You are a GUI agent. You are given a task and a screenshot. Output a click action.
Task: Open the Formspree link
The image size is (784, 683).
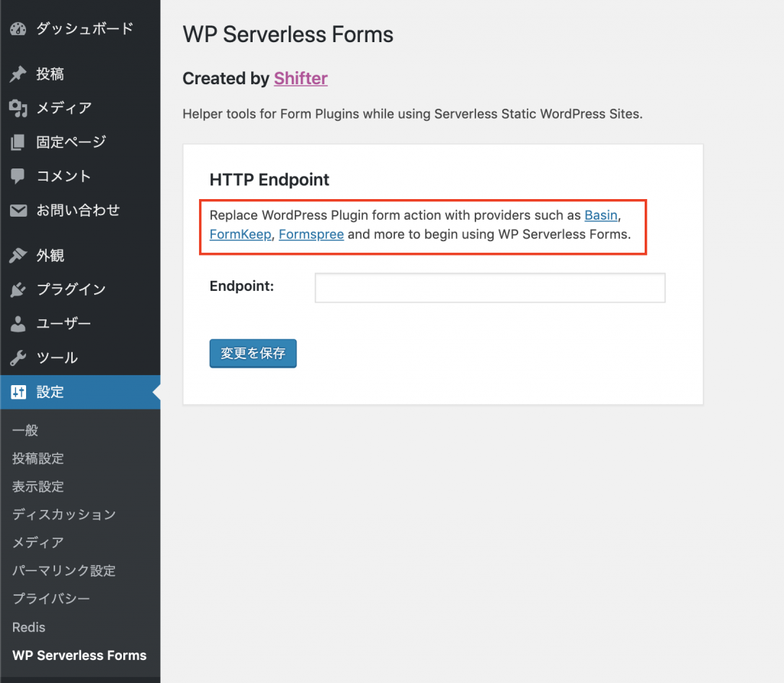pyautogui.click(x=311, y=234)
